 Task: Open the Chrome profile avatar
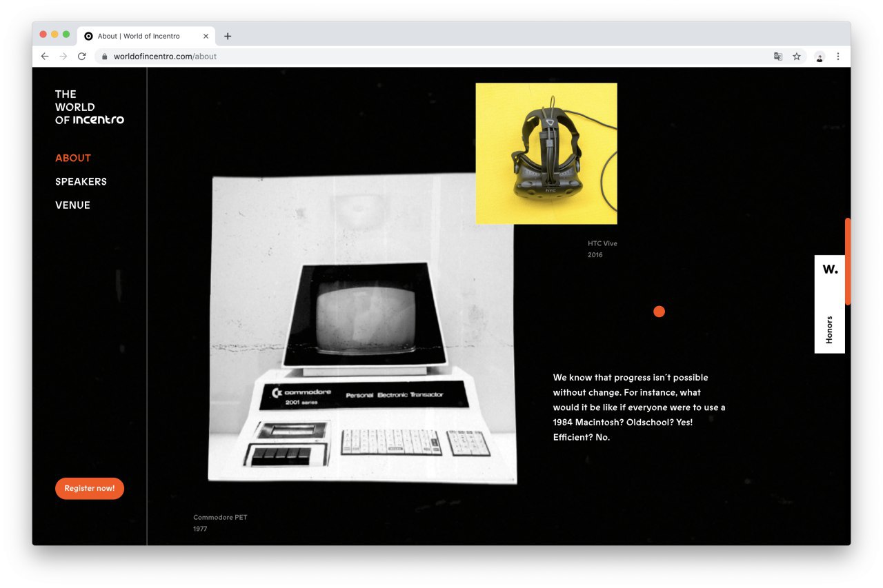(x=820, y=57)
